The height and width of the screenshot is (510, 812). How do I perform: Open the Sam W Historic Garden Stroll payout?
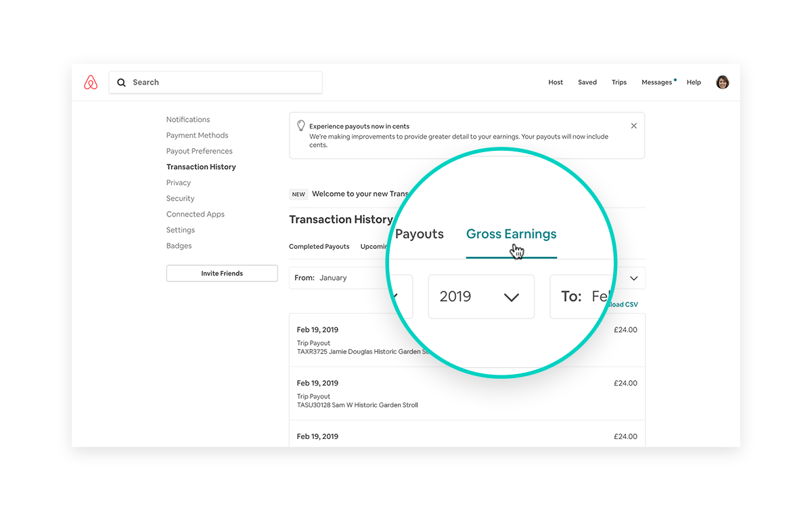tap(357, 405)
